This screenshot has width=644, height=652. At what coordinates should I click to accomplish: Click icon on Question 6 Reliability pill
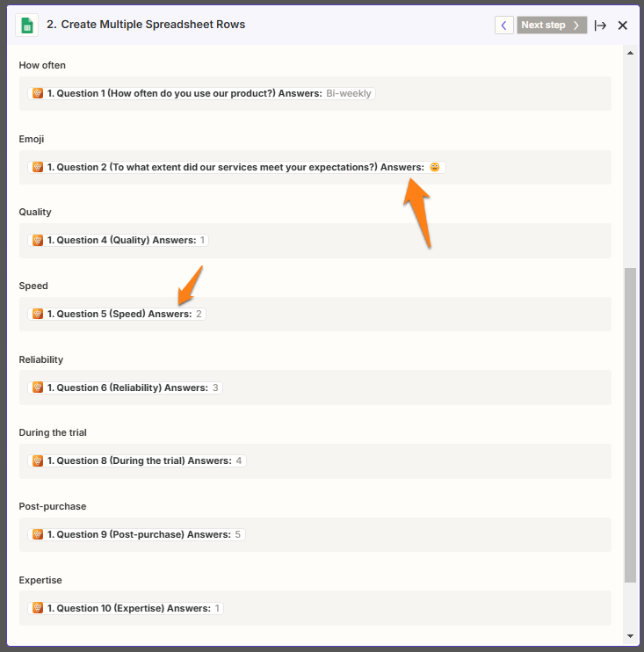pyautogui.click(x=38, y=388)
